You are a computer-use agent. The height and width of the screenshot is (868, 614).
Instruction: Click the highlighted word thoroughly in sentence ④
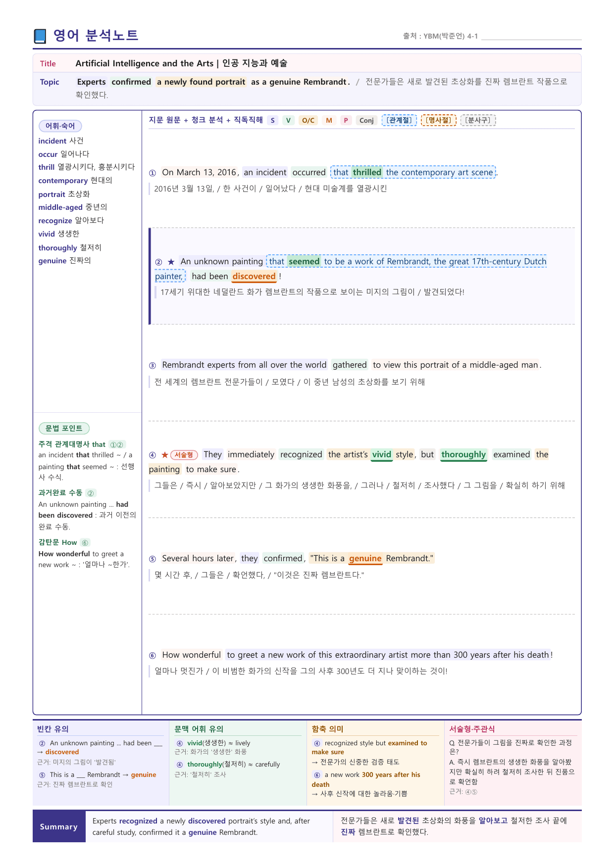463,455
